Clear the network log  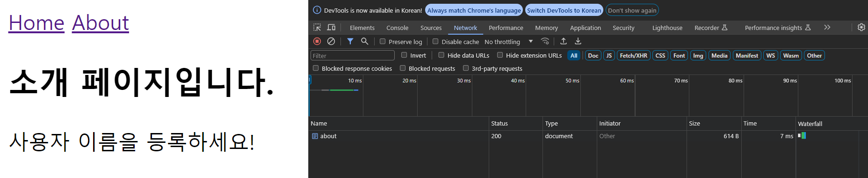[331, 41]
